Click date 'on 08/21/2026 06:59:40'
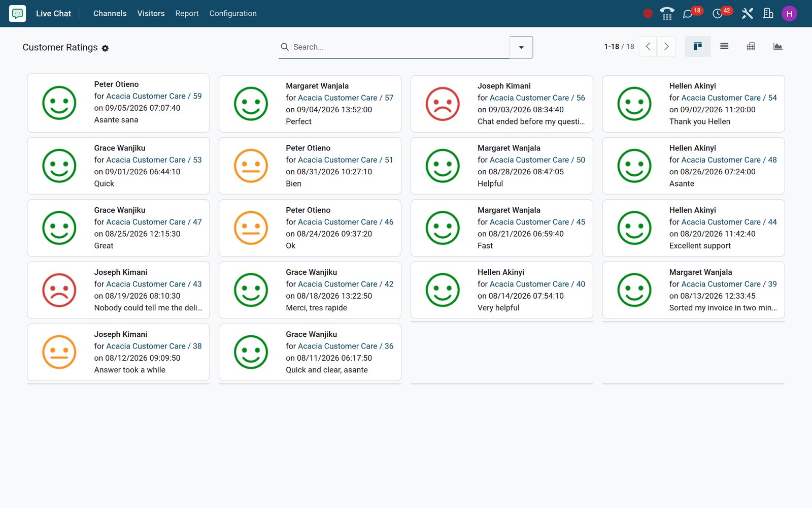812x508 pixels. click(x=521, y=234)
